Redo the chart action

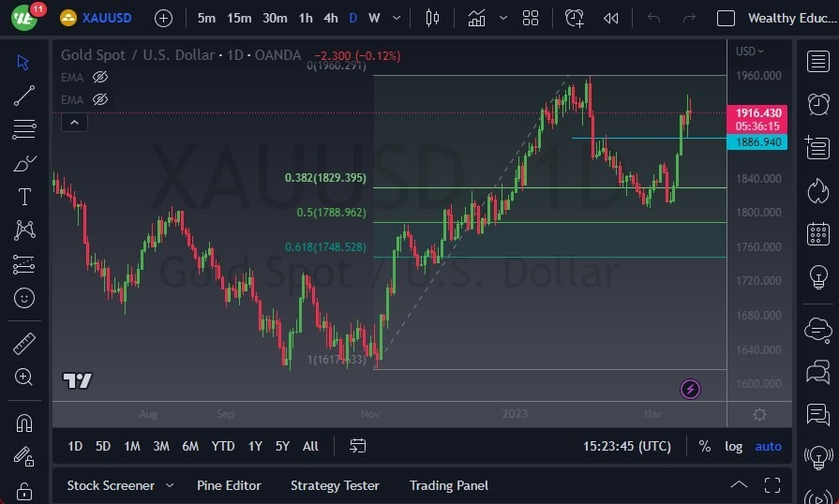[x=689, y=18]
